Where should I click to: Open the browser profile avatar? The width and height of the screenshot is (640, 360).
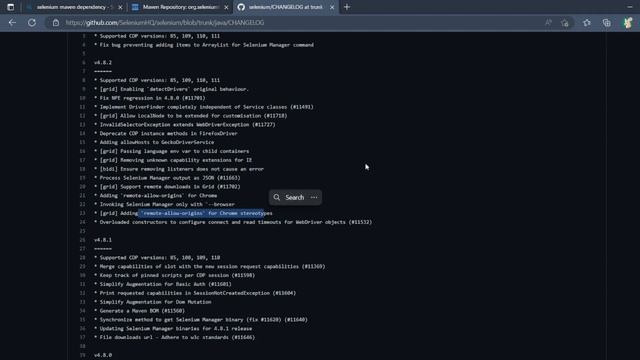pos(628,23)
